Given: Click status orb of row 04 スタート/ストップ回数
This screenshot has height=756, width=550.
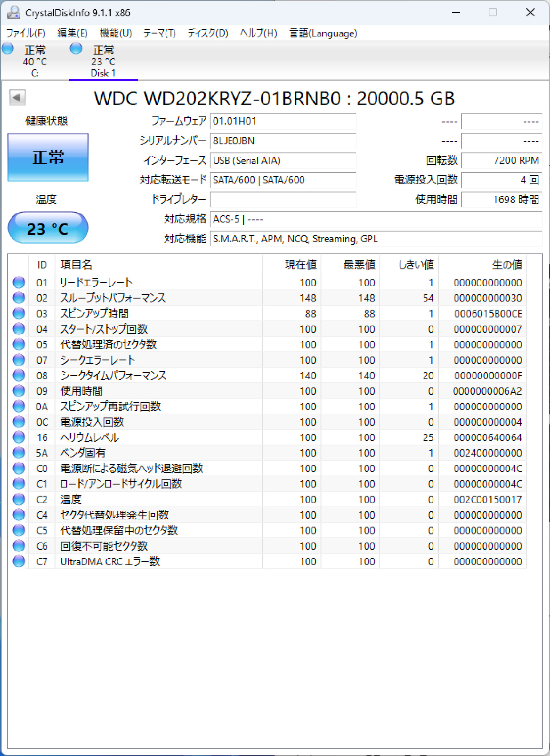Looking at the screenshot, I should point(18,329).
